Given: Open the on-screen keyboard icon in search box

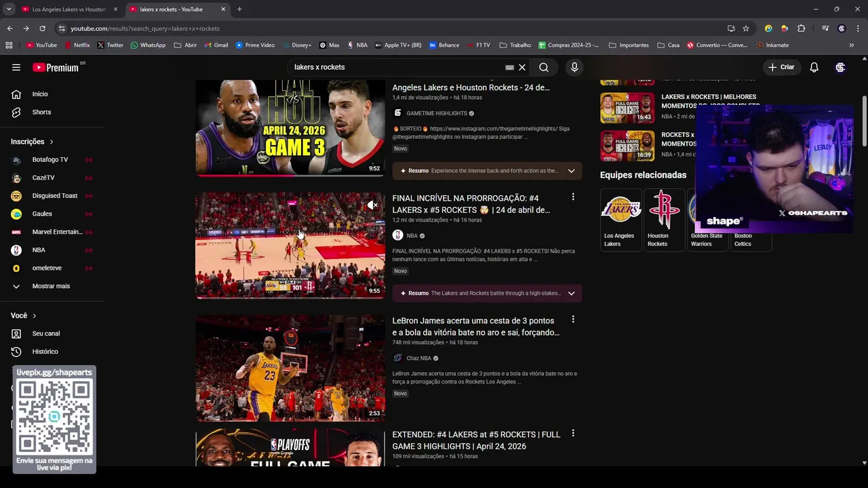Looking at the screenshot, I should [x=509, y=67].
